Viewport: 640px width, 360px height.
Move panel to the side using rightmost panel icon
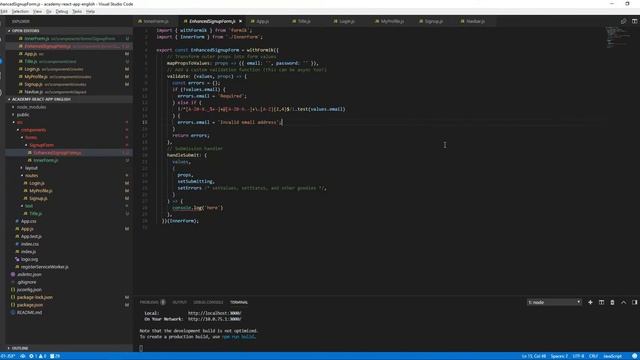click(x=634, y=302)
